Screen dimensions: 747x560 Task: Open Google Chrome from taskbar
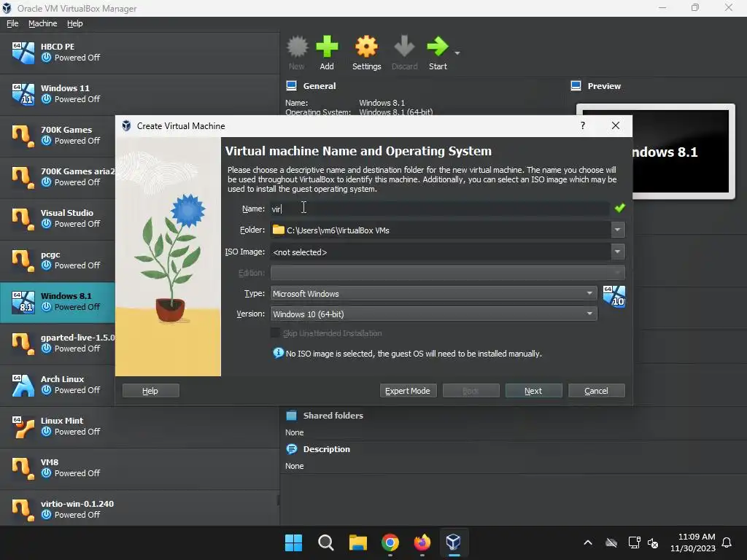click(390, 542)
